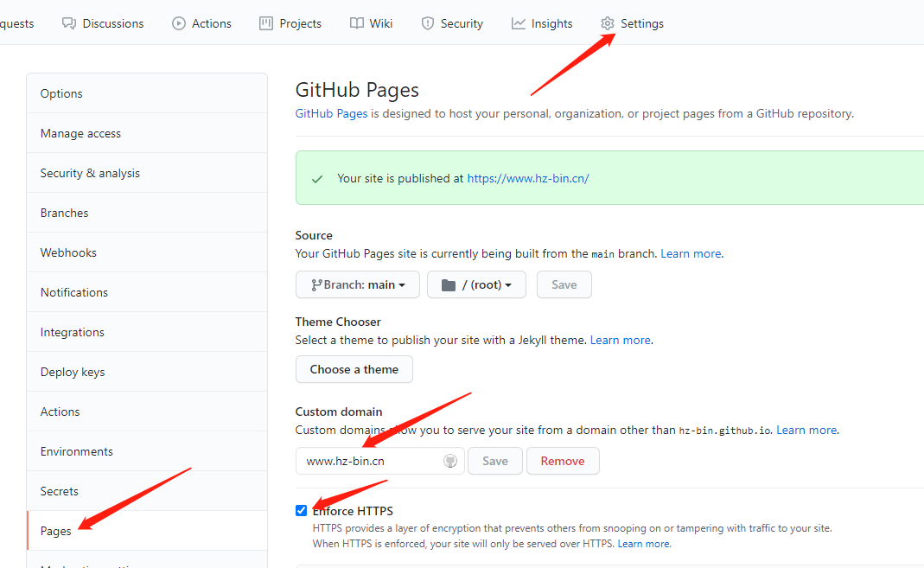The image size is (924, 568).
Task: Open the Settings gear icon tab
Action: pyautogui.click(x=608, y=23)
